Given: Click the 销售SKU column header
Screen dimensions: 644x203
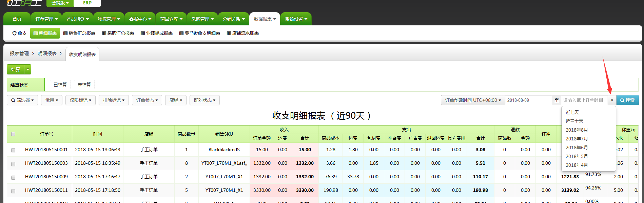Looking at the screenshot, I should pyautogui.click(x=224, y=134).
